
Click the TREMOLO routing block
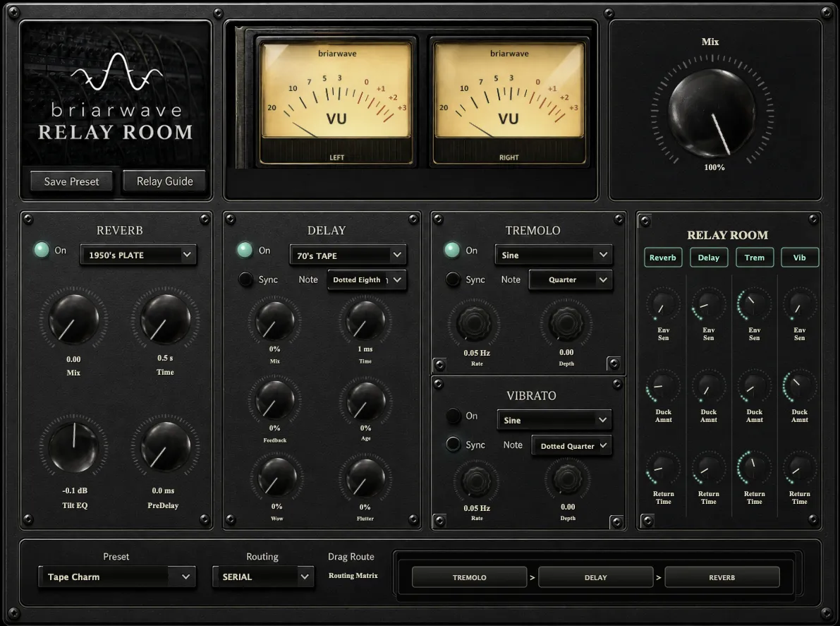(469, 577)
